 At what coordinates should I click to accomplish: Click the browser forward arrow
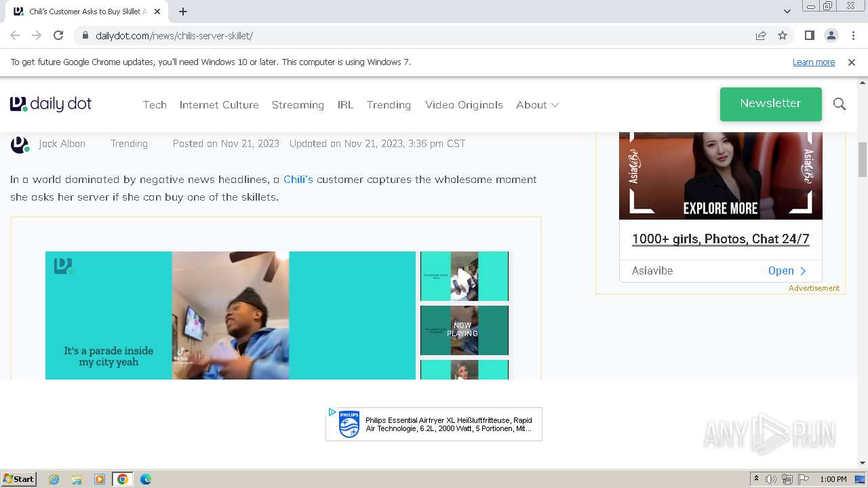point(37,35)
